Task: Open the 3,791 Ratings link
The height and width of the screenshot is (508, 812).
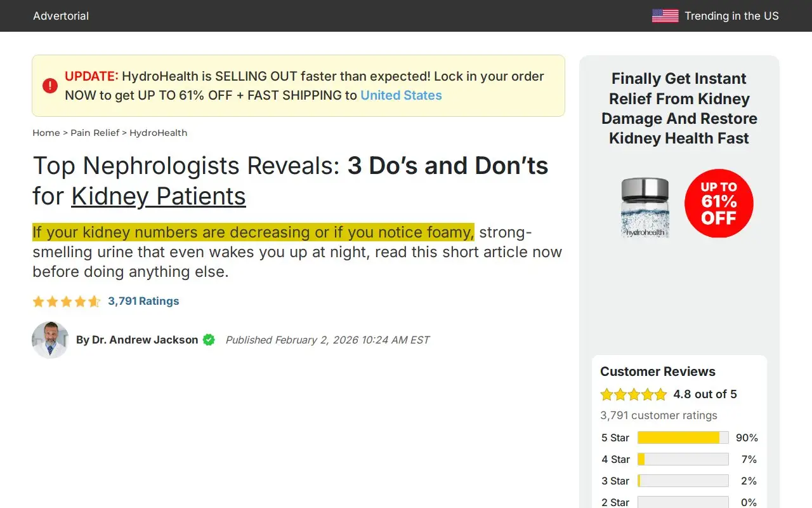Action: coord(143,301)
